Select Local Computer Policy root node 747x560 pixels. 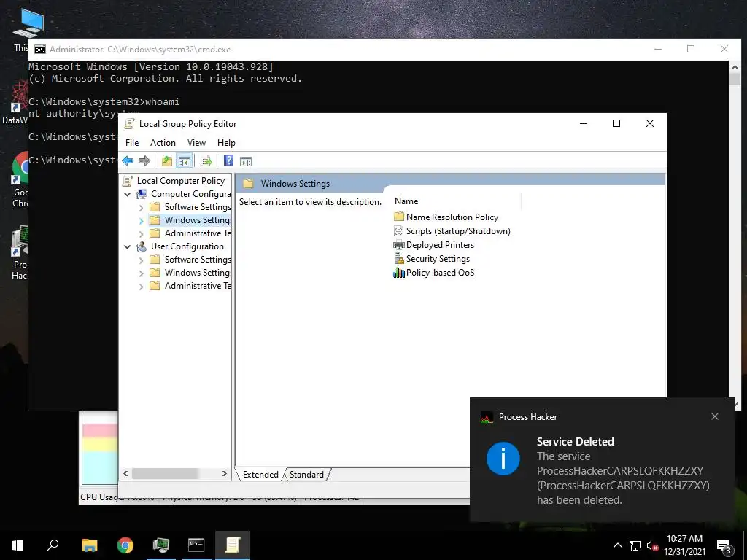174,181
